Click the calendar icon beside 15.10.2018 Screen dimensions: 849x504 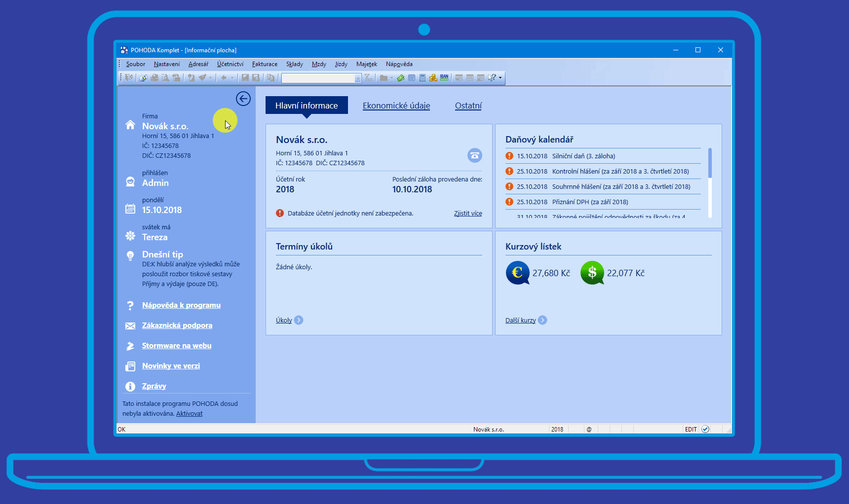pos(130,209)
